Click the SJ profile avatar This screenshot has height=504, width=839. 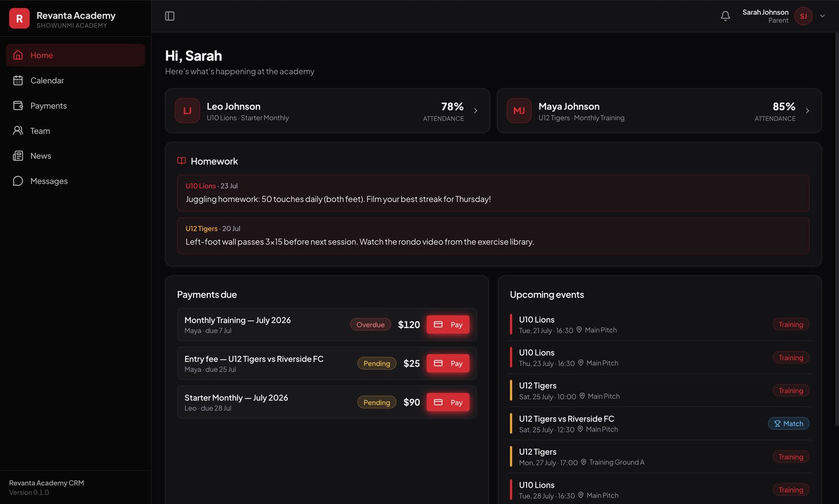(803, 16)
